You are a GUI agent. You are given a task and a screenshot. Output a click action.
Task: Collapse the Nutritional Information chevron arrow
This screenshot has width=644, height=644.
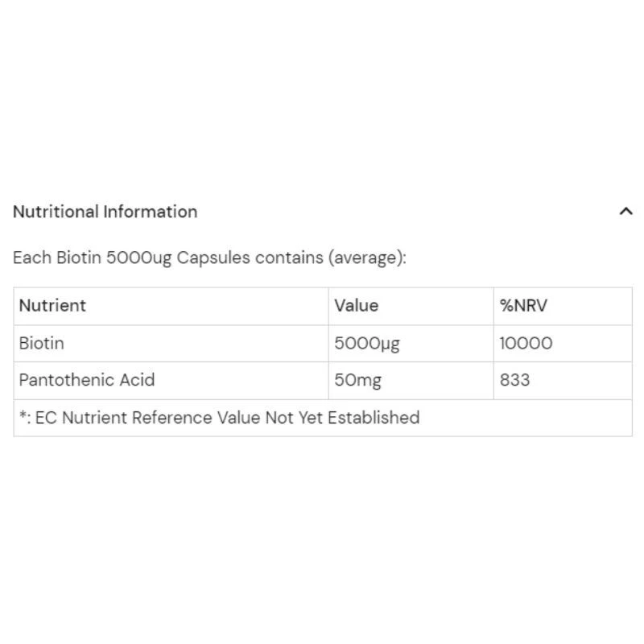click(625, 212)
